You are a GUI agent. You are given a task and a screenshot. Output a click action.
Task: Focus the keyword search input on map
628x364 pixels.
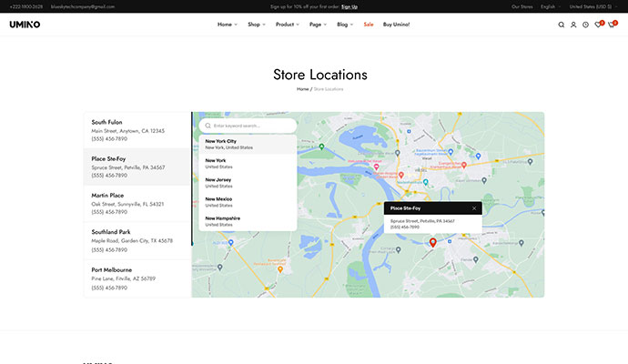[248, 126]
